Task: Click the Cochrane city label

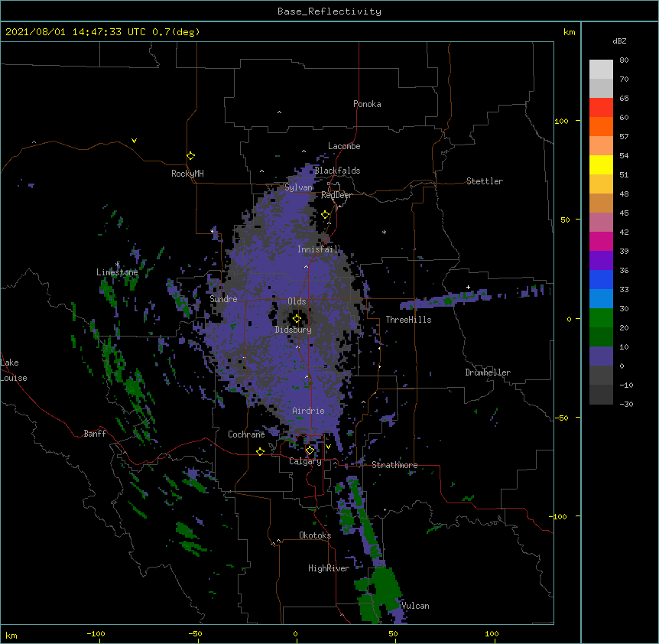Action: click(x=246, y=434)
